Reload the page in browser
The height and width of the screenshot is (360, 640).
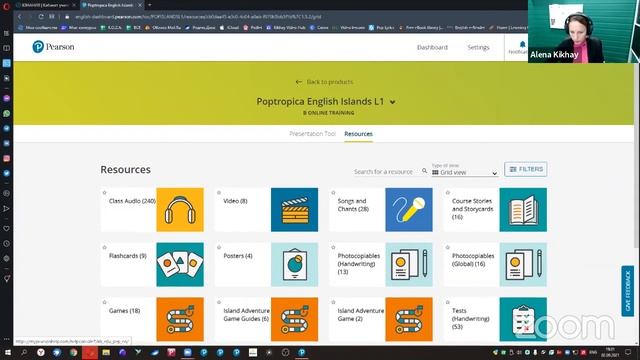coord(41,17)
